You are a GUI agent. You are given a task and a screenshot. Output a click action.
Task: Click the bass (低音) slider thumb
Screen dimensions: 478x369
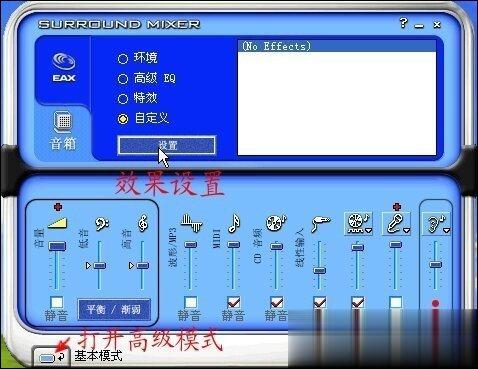click(x=99, y=265)
